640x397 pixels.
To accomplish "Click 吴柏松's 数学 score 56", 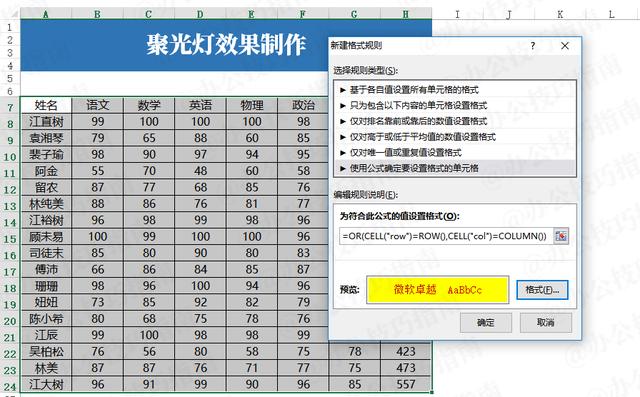I will [149, 352].
